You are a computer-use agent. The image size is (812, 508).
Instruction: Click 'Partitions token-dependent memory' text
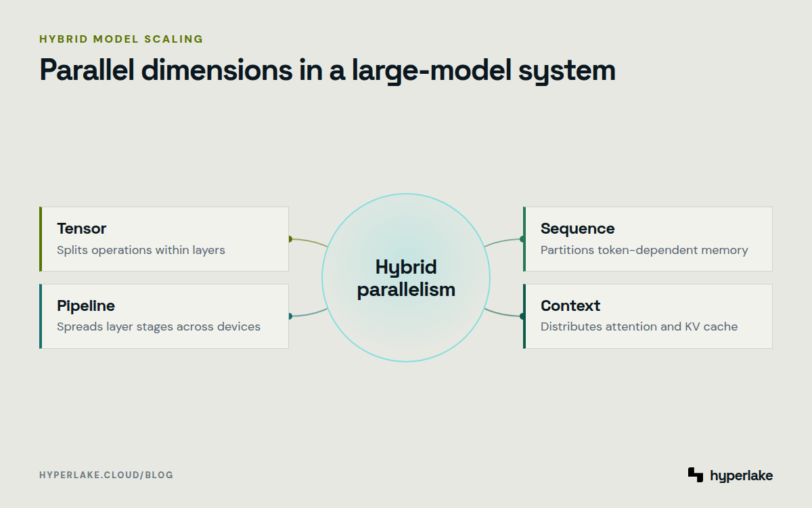pos(644,250)
